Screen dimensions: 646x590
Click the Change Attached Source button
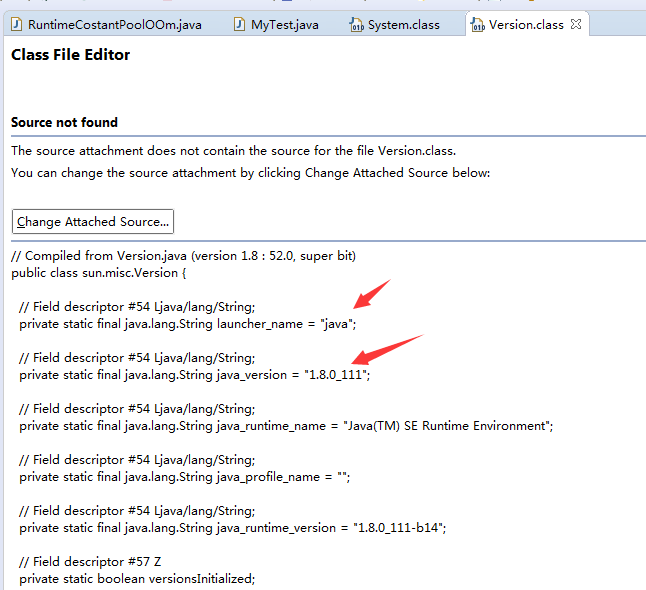tap(93, 222)
